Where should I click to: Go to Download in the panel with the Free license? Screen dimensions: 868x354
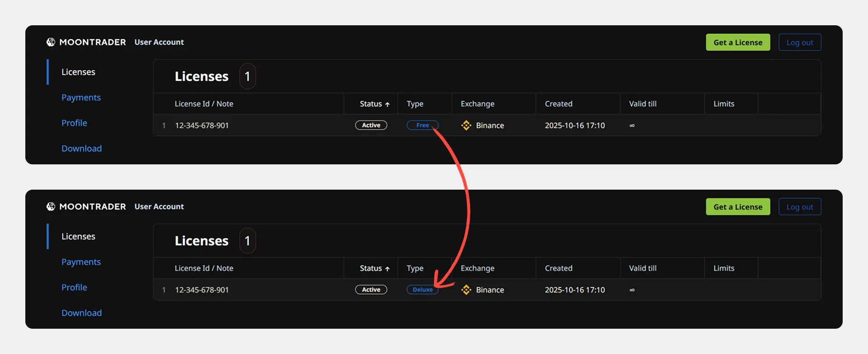click(x=81, y=149)
